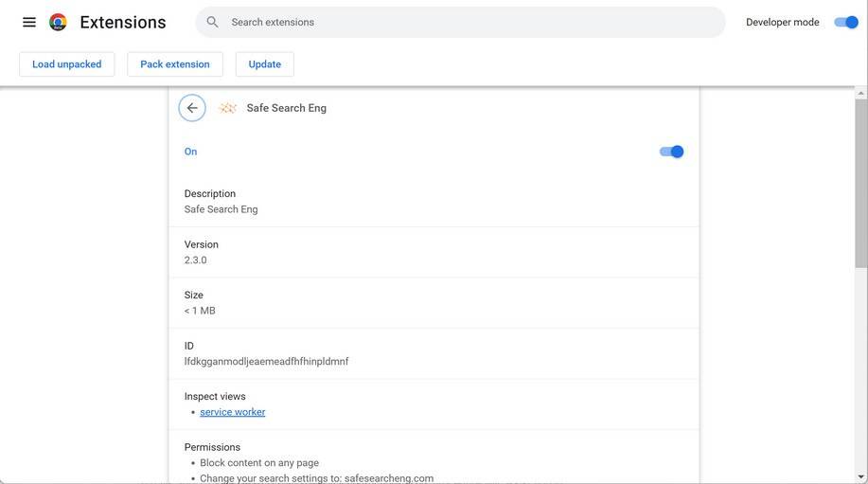Viewport: 868px width, 484px height.
Task: Click the version number 2.3.0
Action: pyautogui.click(x=196, y=260)
